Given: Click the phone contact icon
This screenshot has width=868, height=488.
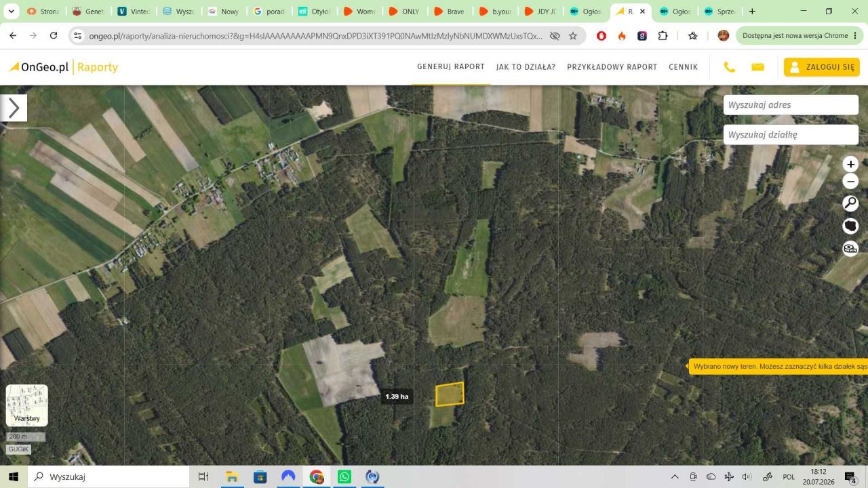Looking at the screenshot, I should click(730, 67).
